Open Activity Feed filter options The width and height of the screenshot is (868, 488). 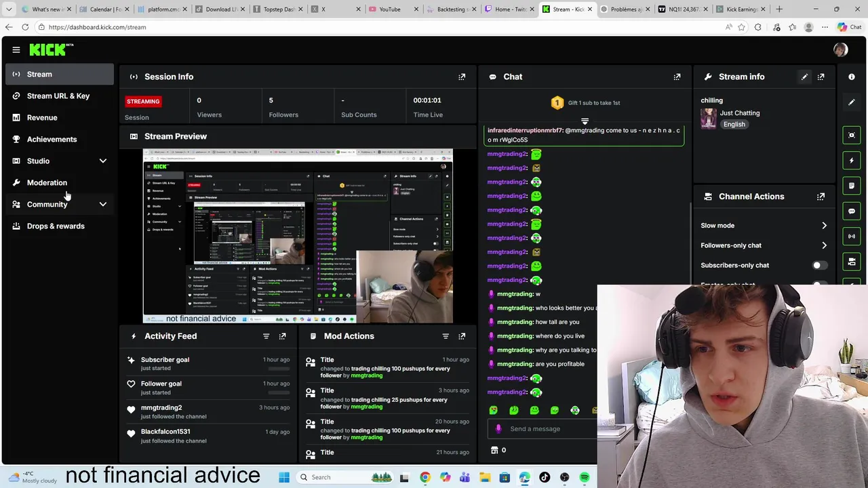[x=266, y=336]
